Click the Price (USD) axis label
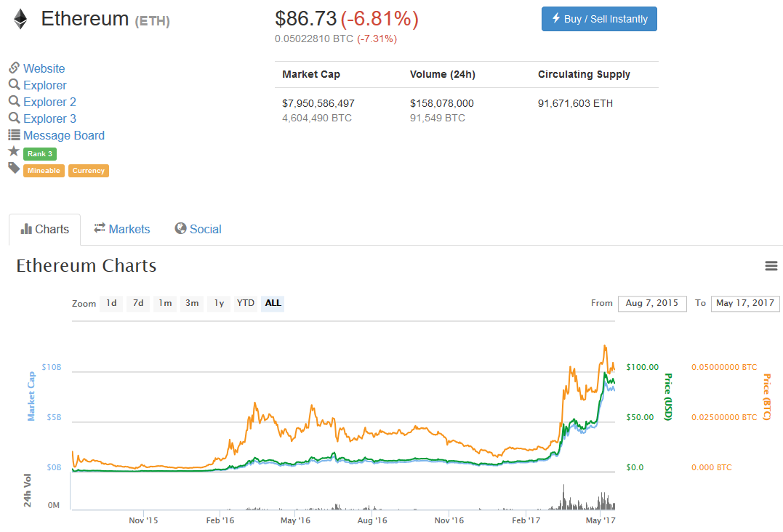Screen dimensions: 783x532 pos(668,397)
